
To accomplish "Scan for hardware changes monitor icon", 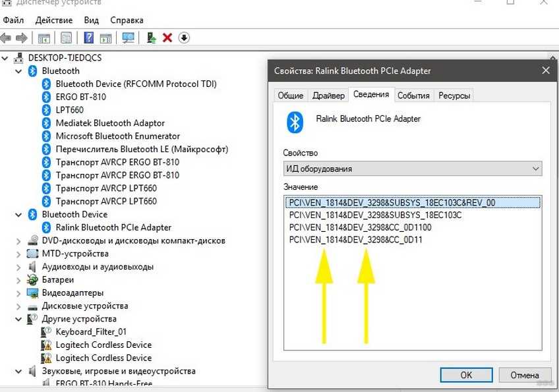I will click(128, 38).
